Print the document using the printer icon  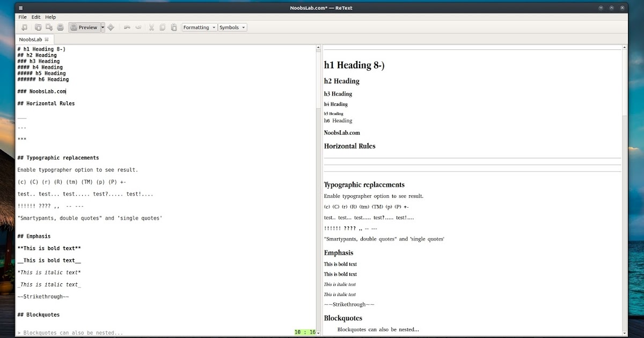coord(61,27)
